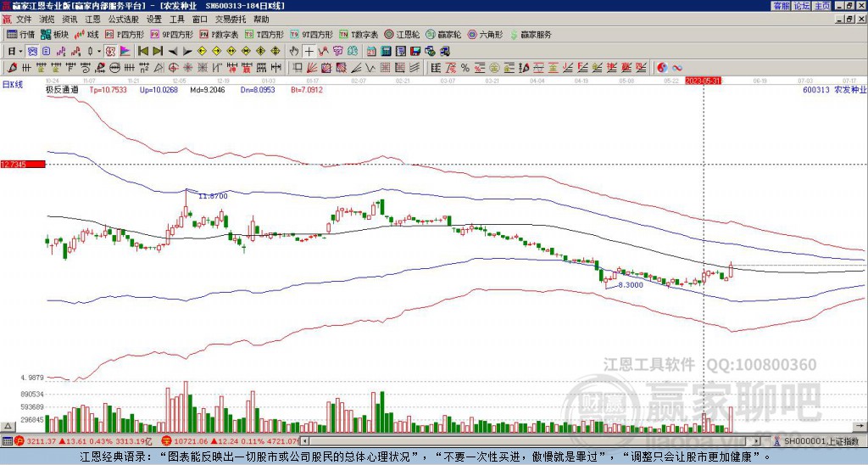Viewport: 868px width, 465px height.
Task: Click the 极反通道 indicator label
Action: tap(62, 89)
